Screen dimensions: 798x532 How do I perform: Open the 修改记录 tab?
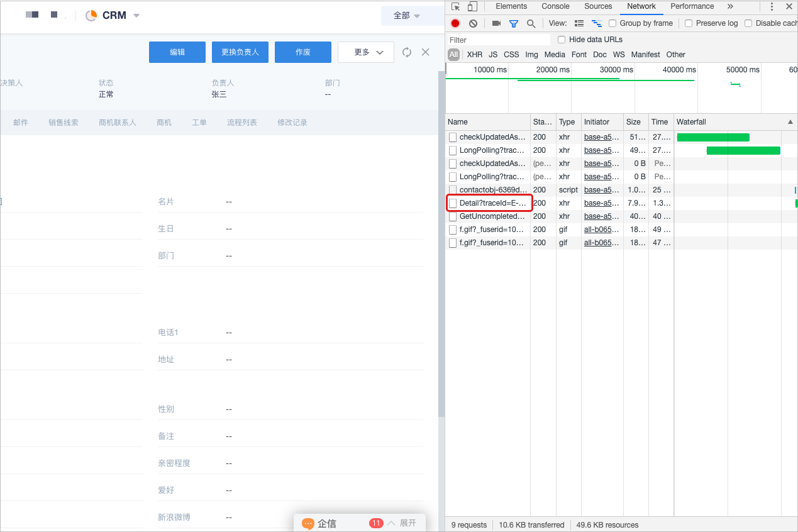click(x=292, y=123)
